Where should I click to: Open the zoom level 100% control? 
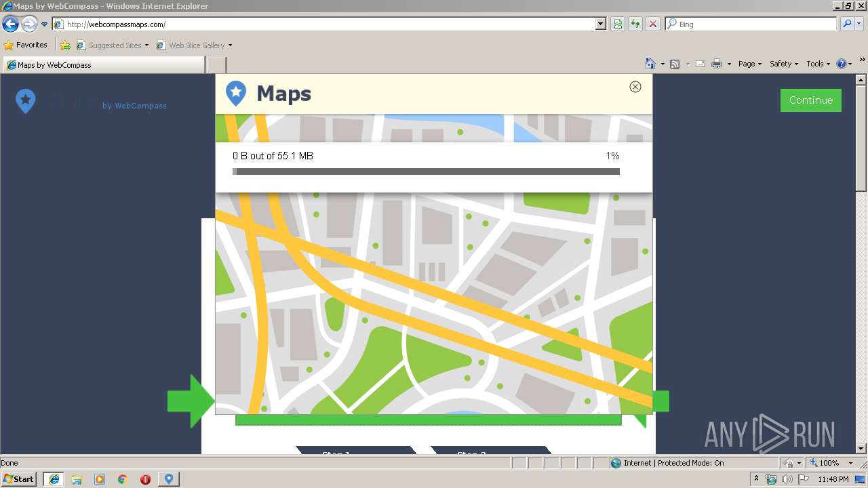coord(831,463)
